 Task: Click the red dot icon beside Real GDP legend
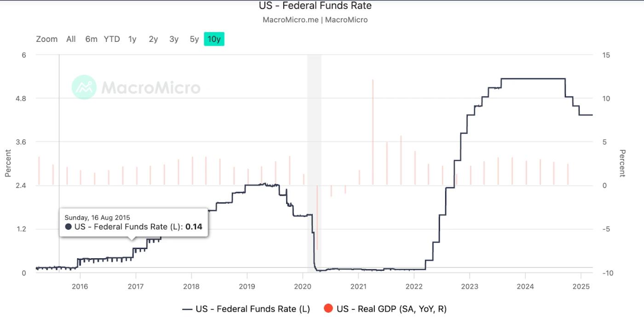point(328,309)
